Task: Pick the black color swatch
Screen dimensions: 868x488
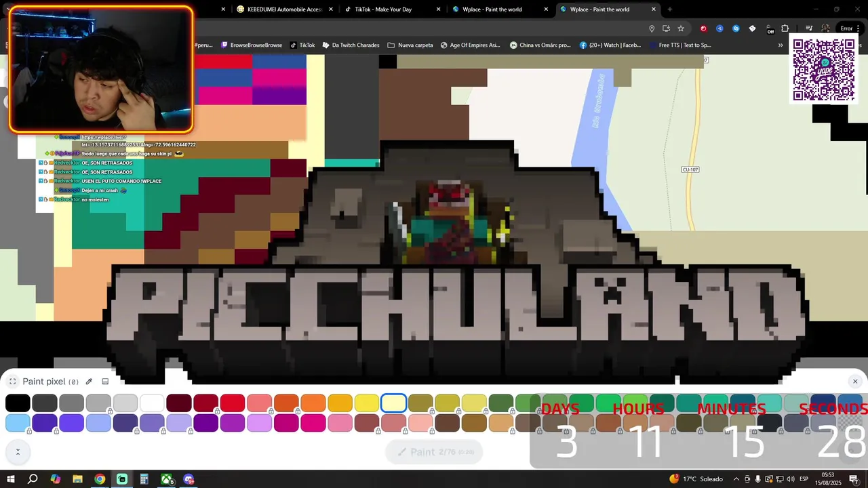Action: point(18,403)
